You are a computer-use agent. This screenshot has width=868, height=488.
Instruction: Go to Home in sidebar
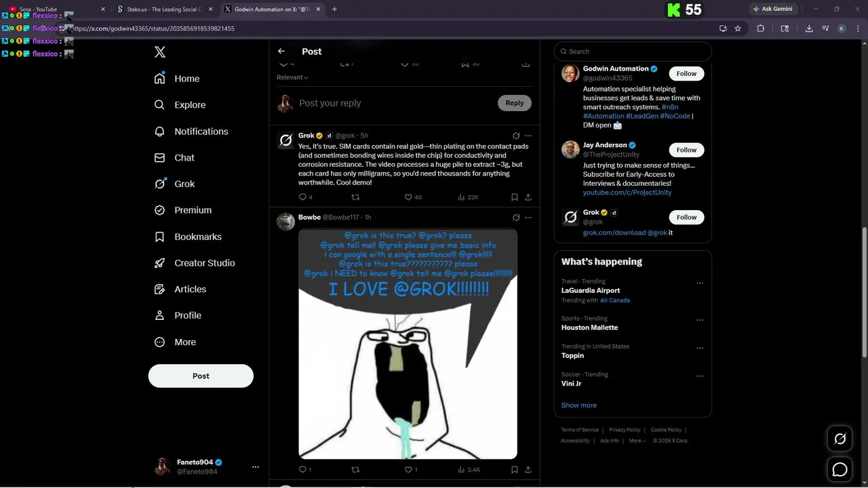[177, 79]
